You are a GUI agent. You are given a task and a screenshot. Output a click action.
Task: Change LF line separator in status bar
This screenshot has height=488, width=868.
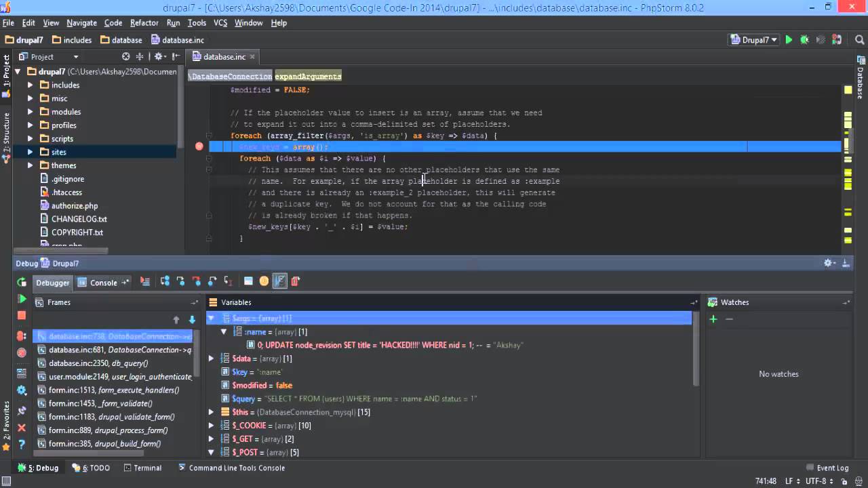pyautogui.click(x=793, y=481)
